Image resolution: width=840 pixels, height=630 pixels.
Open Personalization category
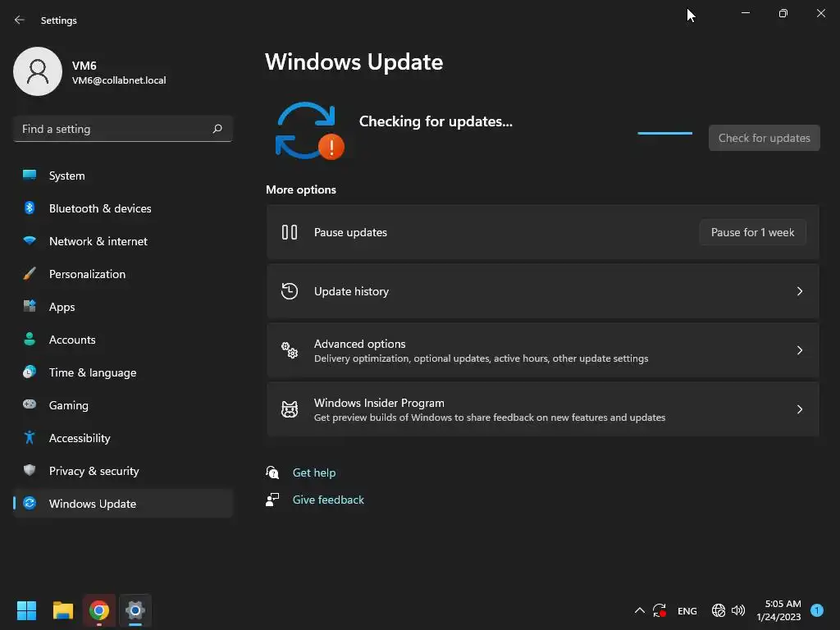(x=123, y=274)
